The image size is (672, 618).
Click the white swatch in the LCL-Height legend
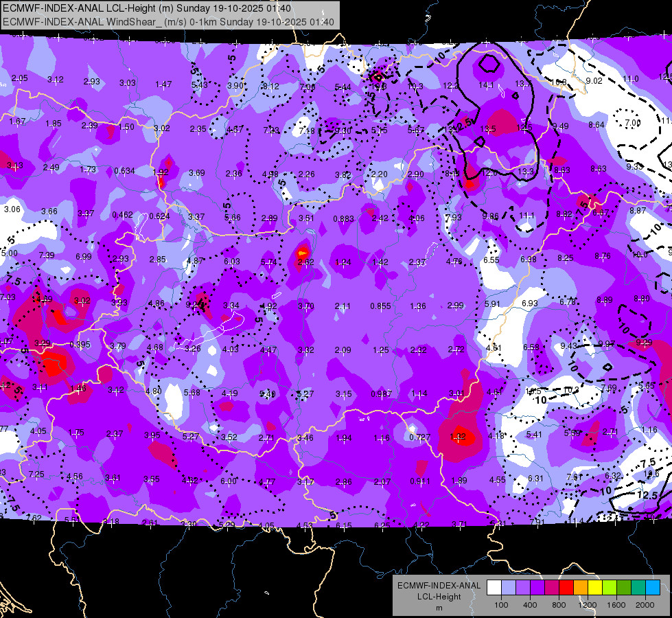[494, 588]
